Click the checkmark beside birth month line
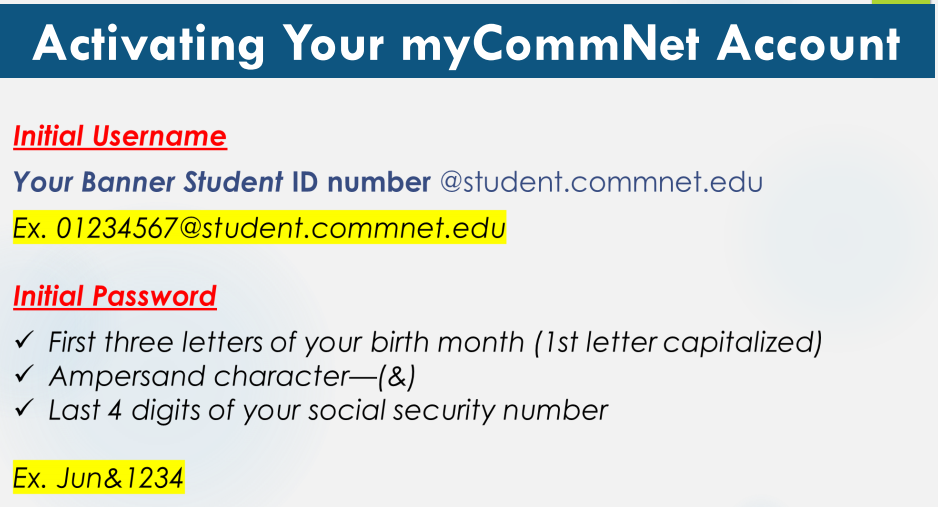Screen dimensions: 938x507 [24, 341]
